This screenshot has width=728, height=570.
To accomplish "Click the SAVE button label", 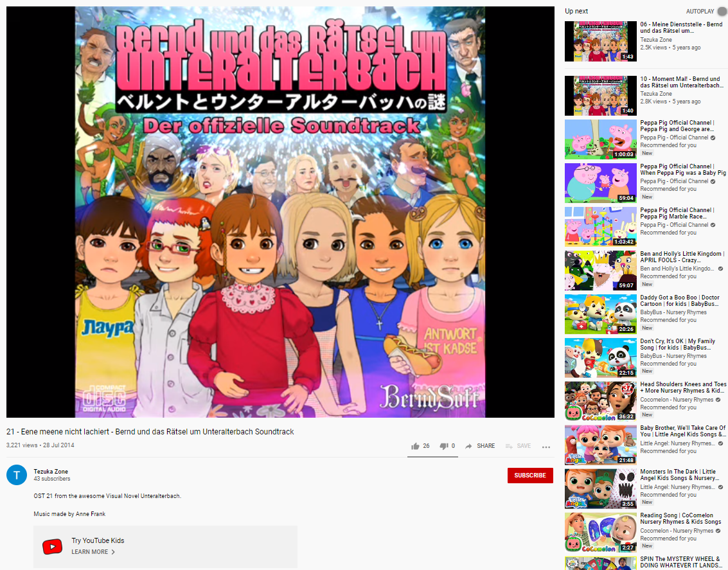I will pyautogui.click(x=524, y=446).
